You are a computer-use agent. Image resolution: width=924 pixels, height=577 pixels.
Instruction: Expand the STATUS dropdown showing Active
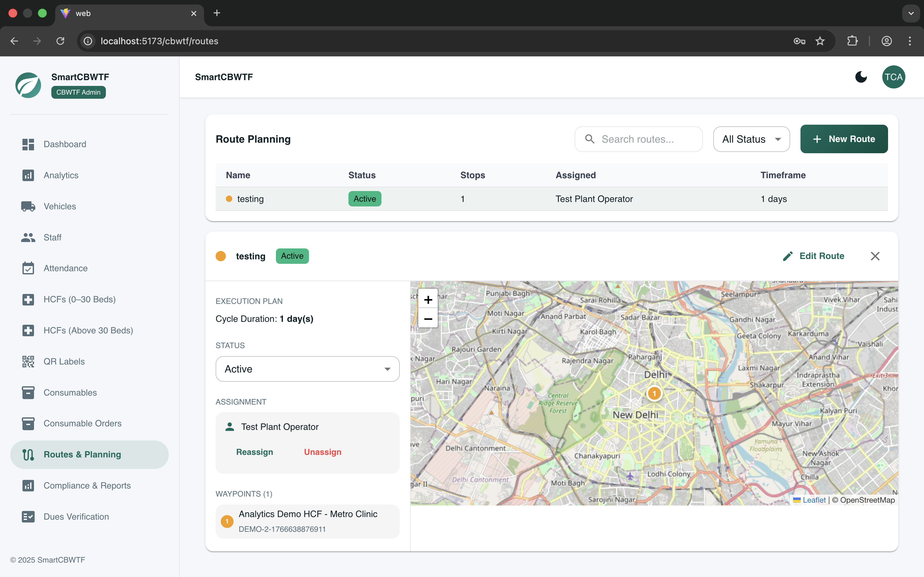point(307,369)
